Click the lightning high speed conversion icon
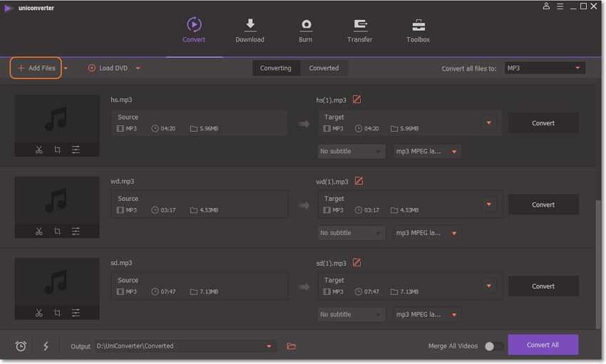The image size is (606, 364). [x=46, y=346]
